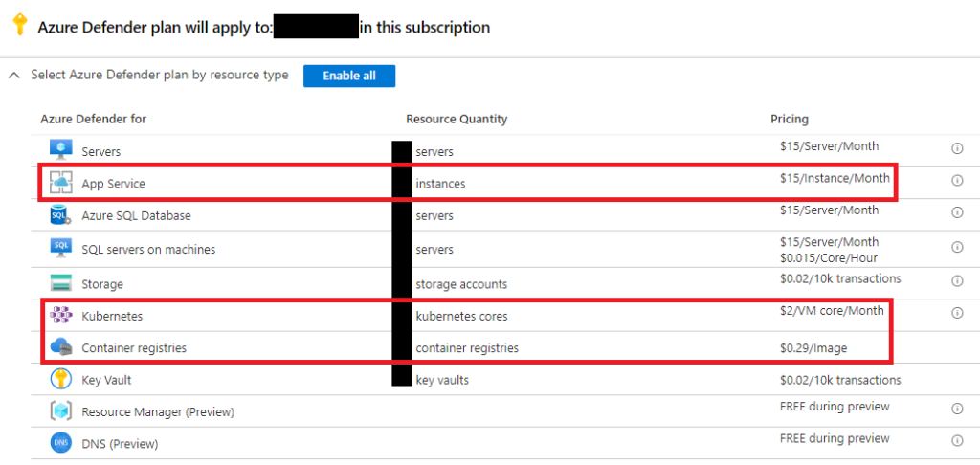Select the Storage row label
Viewport: 980px width, 465px height.
tap(102, 284)
